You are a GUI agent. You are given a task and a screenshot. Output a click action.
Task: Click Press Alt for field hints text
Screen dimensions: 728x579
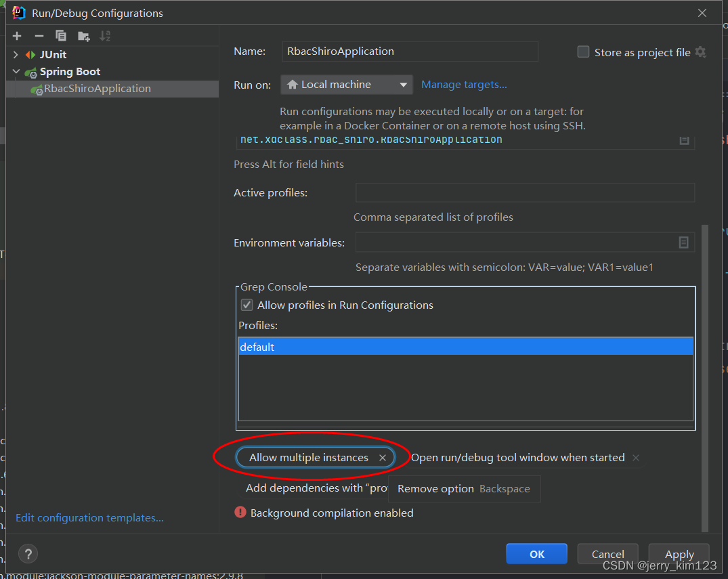click(x=288, y=165)
